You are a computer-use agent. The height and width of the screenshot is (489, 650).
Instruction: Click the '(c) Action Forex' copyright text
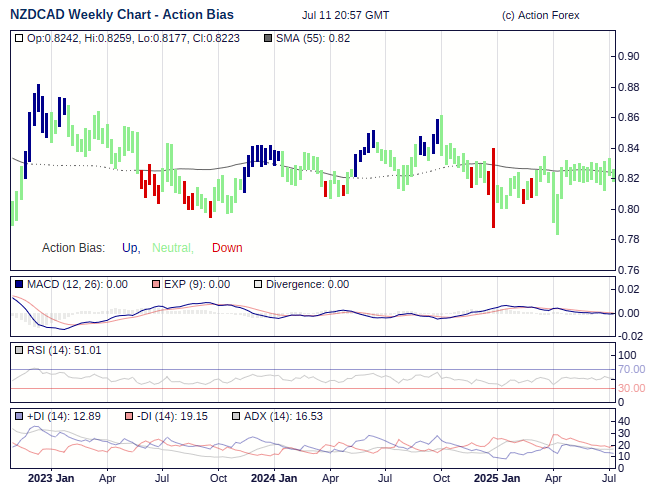[540, 16]
